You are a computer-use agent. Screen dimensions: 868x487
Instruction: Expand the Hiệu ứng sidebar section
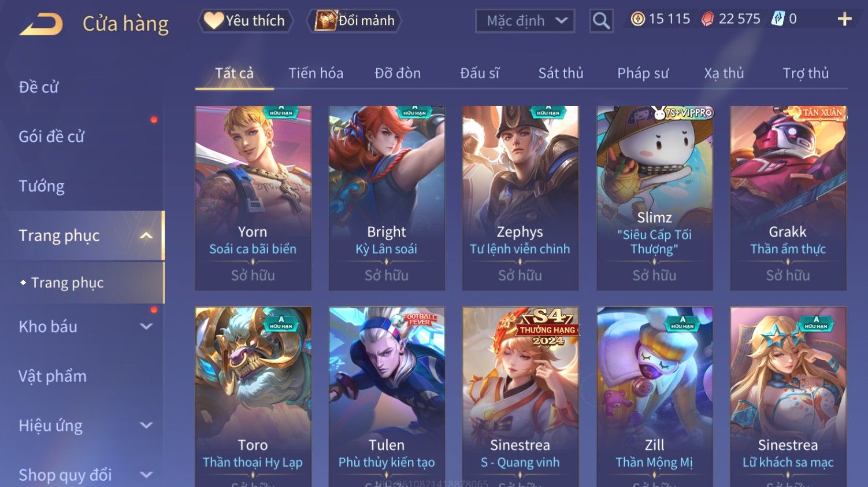(x=146, y=425)
